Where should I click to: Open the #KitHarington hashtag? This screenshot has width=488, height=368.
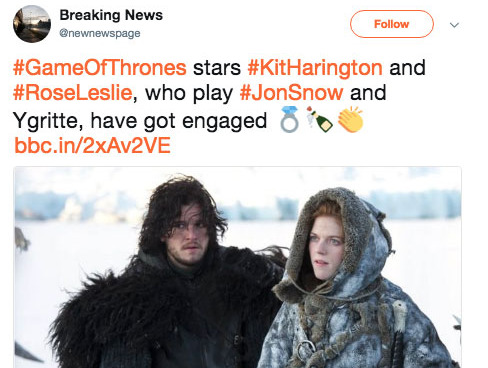click(315, 68)
